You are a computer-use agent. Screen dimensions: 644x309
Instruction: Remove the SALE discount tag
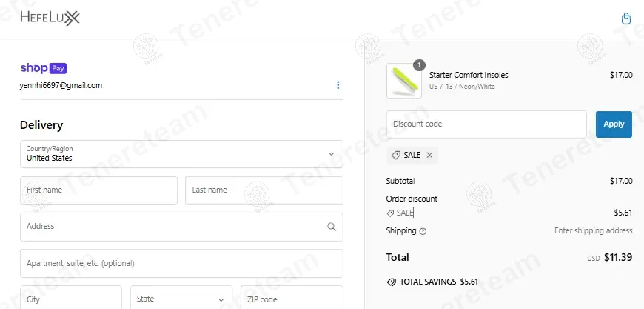[429, 155]
